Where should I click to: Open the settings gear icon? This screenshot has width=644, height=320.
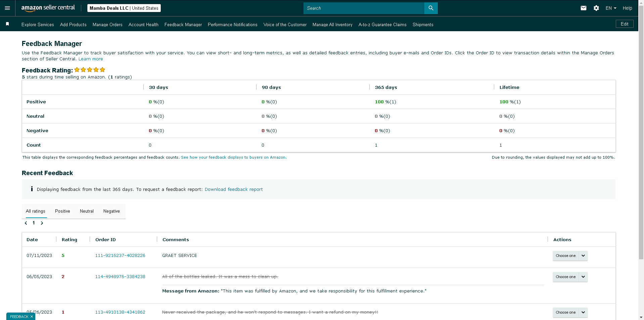596,8
